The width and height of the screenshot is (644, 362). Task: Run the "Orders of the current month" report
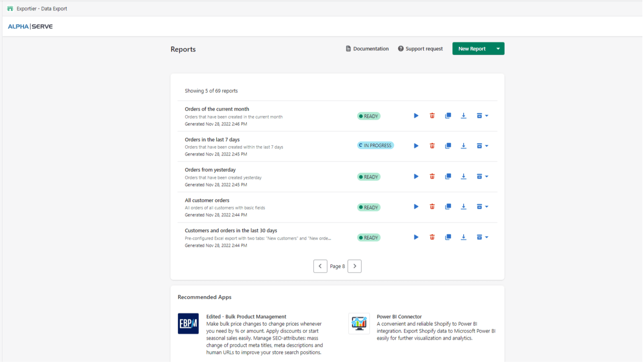416,115
